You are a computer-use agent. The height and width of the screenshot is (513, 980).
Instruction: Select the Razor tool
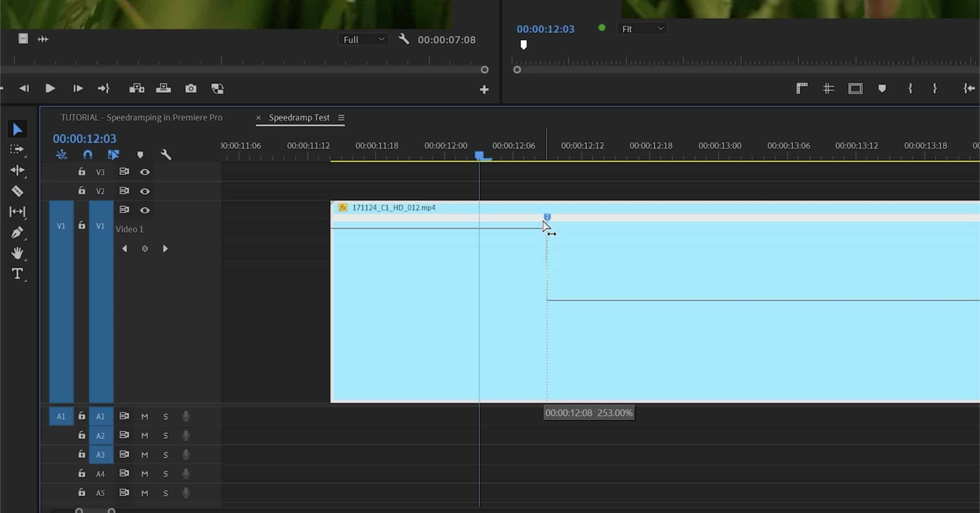click(x=17, y=191)
